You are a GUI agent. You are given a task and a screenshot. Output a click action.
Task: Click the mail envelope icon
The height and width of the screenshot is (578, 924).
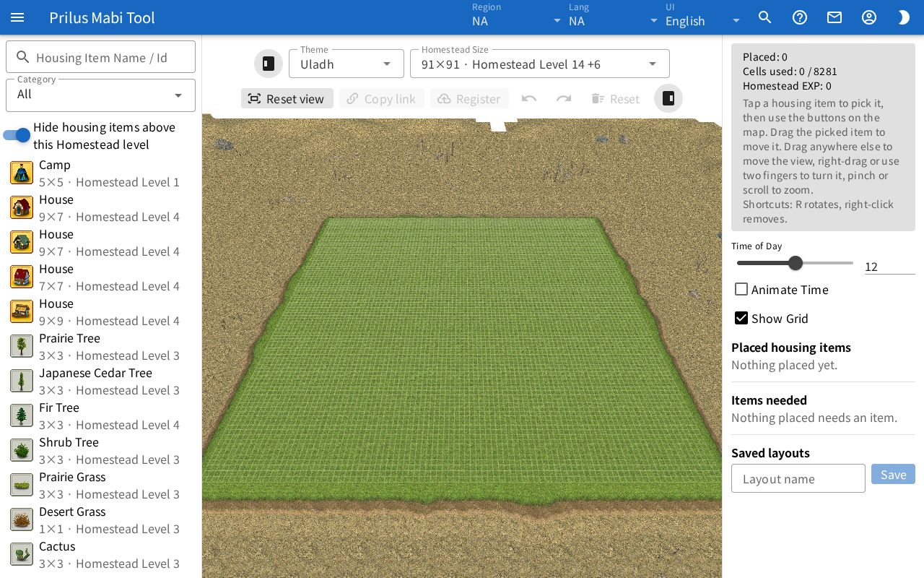click(x=834, y=17)
